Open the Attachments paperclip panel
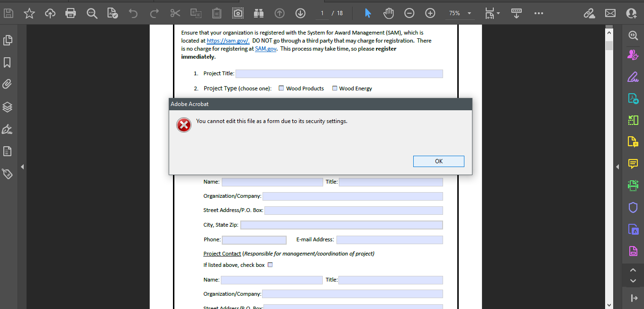This screenshot has height=309, width=644. [7, 84]
